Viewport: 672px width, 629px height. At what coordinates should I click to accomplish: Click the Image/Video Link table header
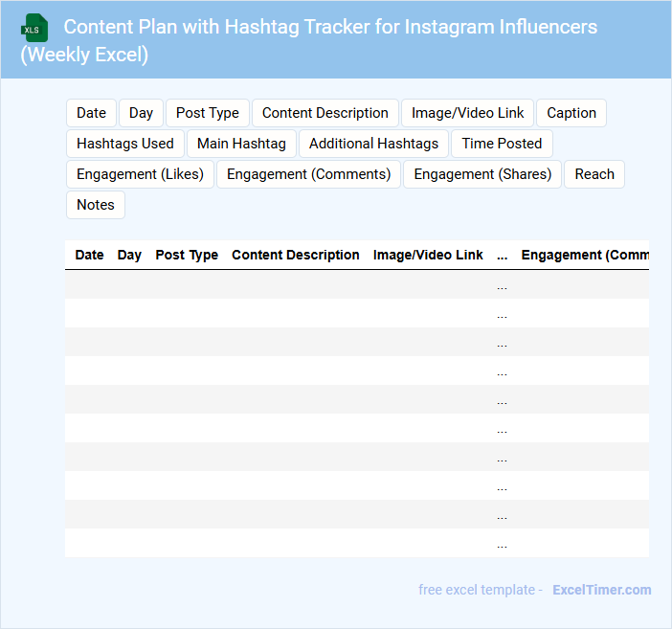coord(428,255)
